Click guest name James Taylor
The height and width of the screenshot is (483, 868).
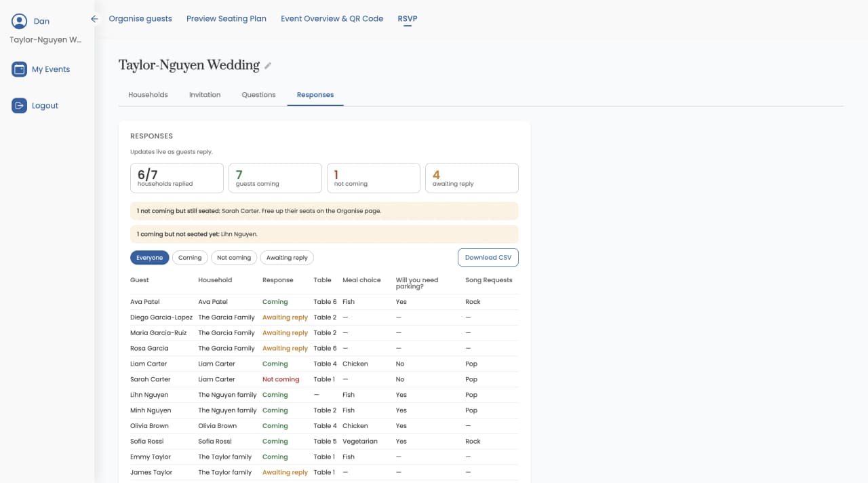point(151,473)
